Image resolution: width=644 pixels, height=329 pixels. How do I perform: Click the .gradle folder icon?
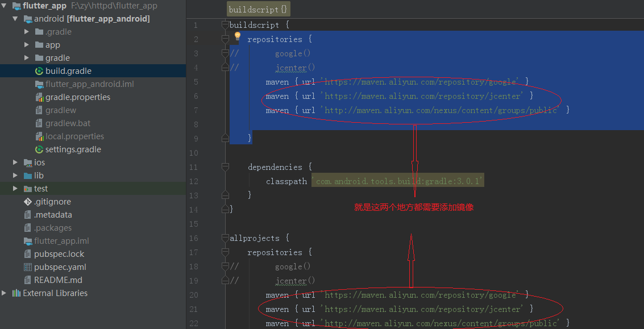coord(39,32)
